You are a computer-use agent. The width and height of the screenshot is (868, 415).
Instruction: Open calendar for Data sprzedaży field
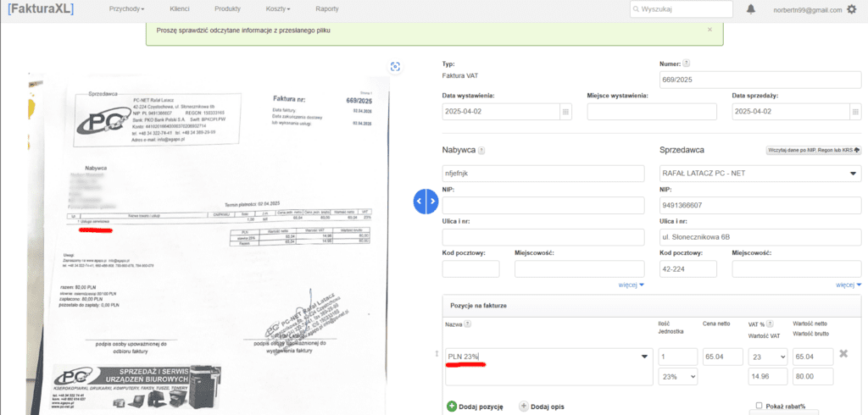[855, 112]
